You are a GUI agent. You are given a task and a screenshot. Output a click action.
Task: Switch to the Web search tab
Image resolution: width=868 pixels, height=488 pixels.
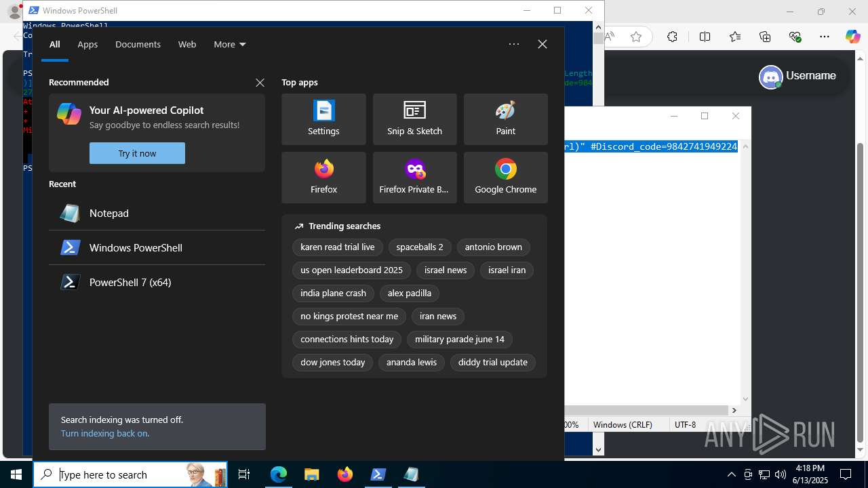187,44
